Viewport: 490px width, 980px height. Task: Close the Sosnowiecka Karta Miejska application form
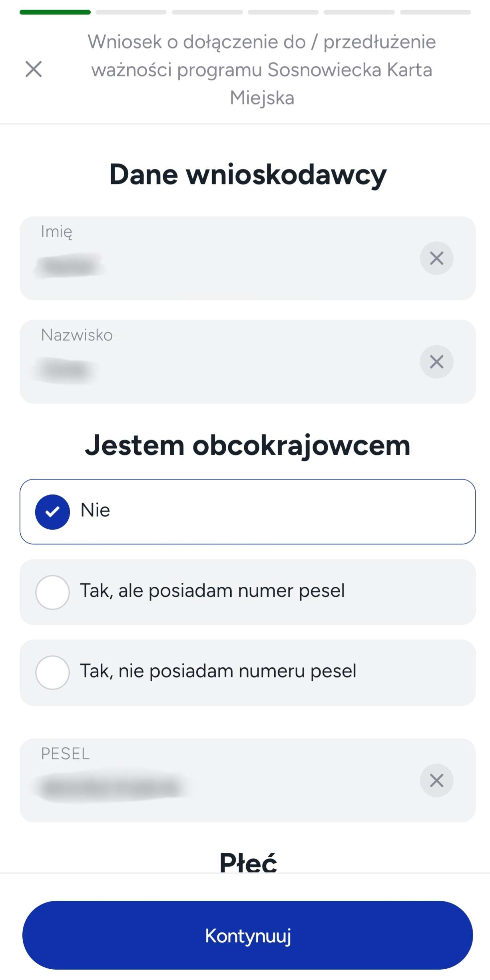[x=34, y=69]
